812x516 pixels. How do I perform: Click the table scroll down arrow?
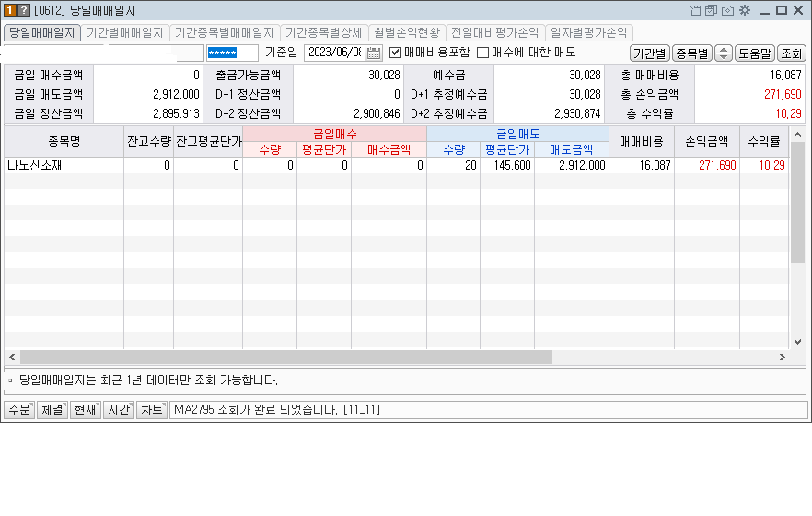[x=797, y=342]
